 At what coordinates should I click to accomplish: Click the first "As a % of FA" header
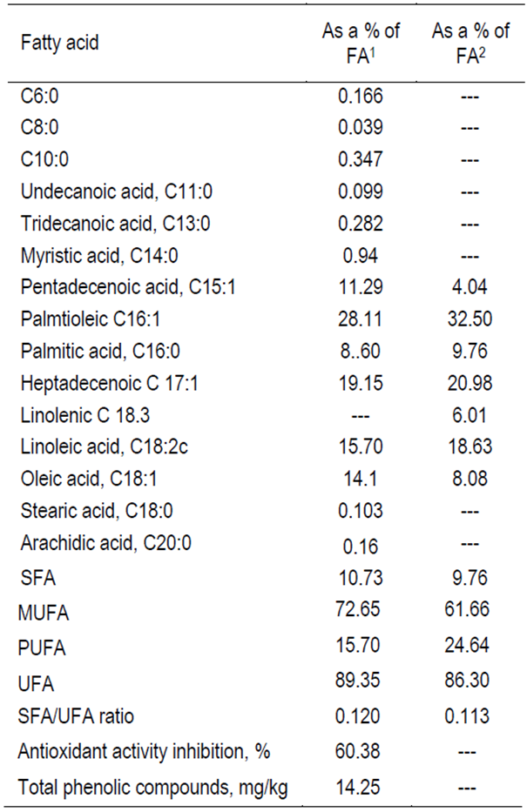pyautogui.click(x=361, y=43)
